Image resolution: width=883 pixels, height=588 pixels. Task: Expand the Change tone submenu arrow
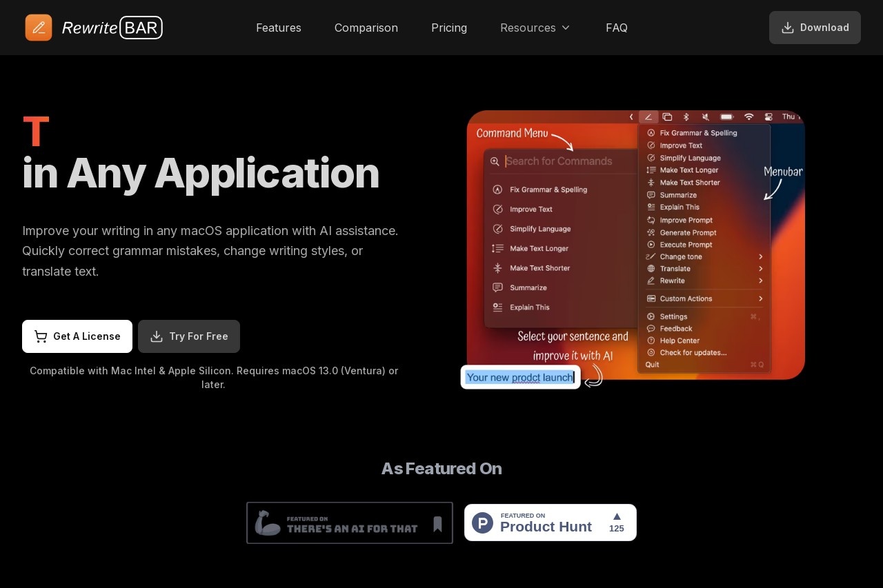[761, 256]
